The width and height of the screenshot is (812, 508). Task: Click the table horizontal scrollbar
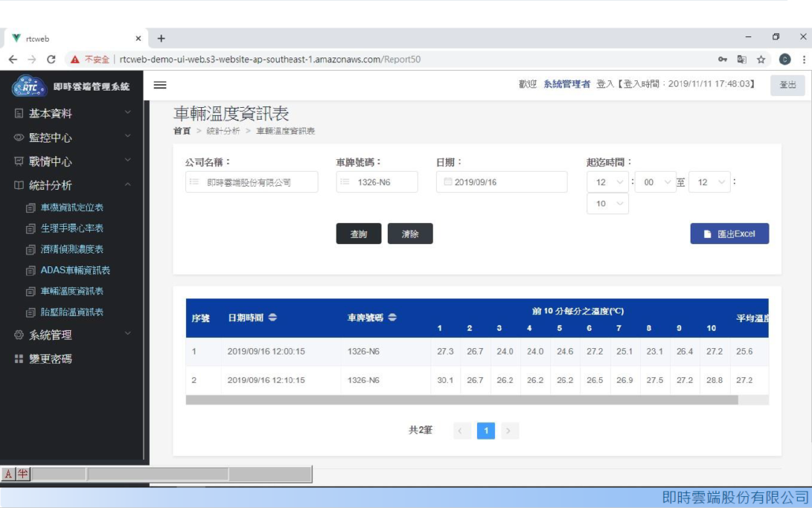click(x=461, y=400)
